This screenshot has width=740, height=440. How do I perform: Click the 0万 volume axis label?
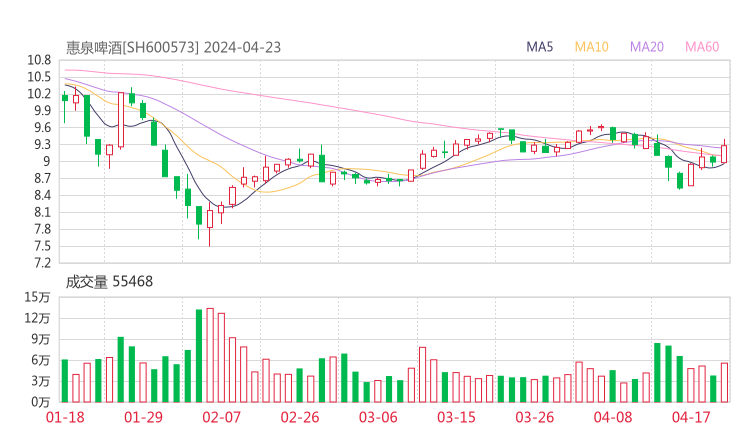click(x=41, y=402)
